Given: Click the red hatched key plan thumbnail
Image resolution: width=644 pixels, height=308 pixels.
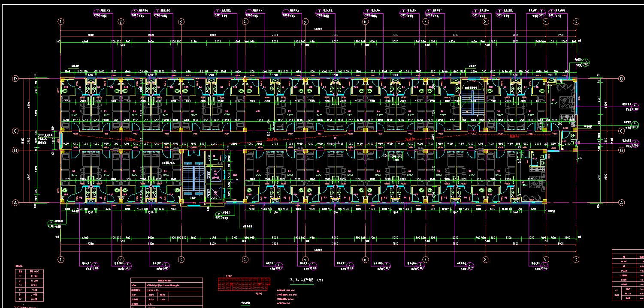Looking at the screenshot, I should 245,284.
